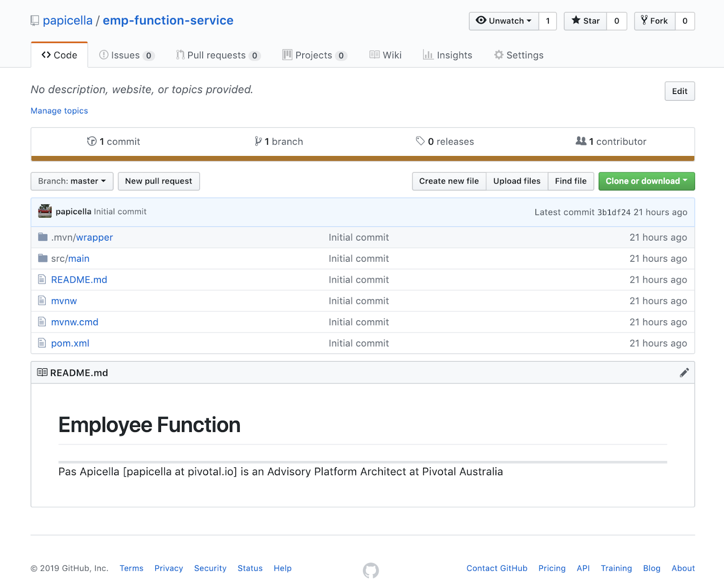Click the pom.xml file icon
The height and width of the screenshot is (588, 724).
[42, 343]
